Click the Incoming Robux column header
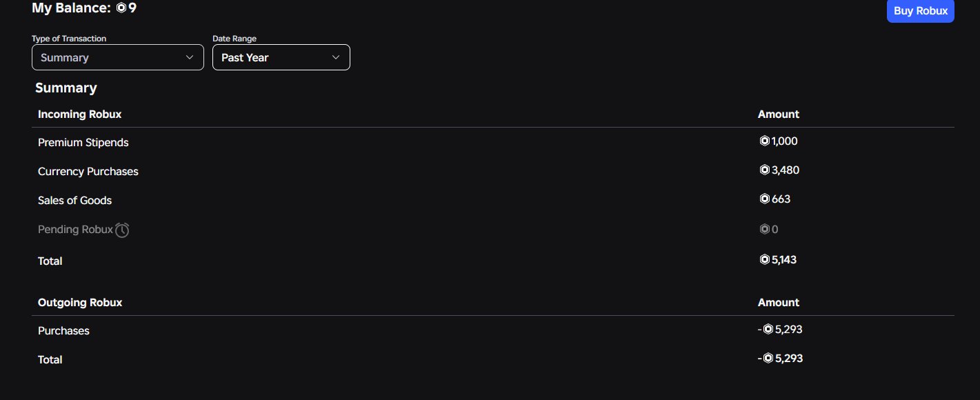 coord(79,114)
